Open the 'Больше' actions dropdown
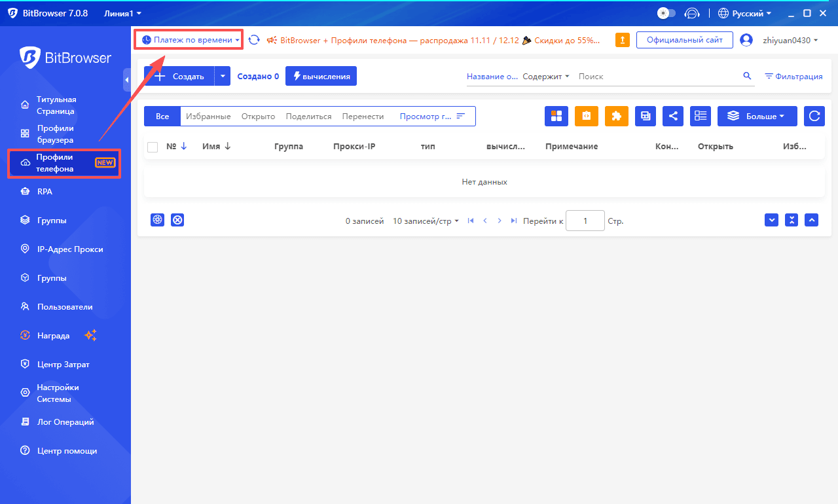 pyautogui.click(x=757, y=116)
